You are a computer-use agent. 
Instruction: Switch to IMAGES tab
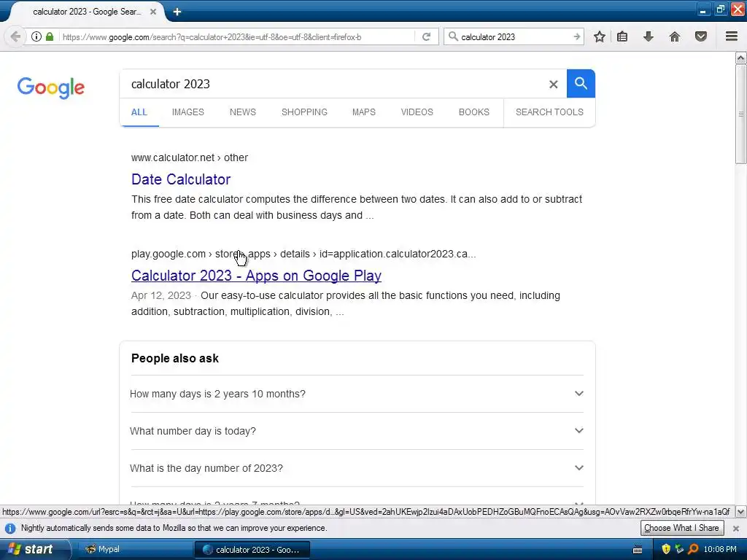187,112
